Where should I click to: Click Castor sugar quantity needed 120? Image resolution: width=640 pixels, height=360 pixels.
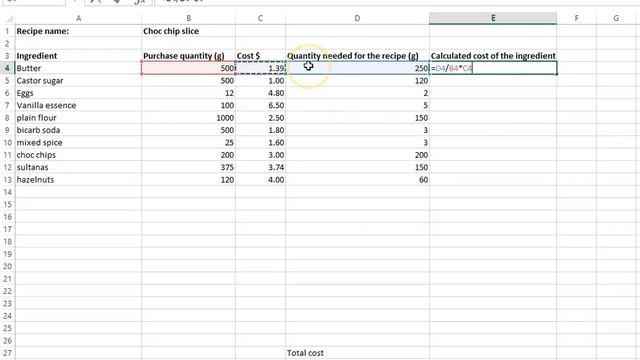tap(357, 81)
